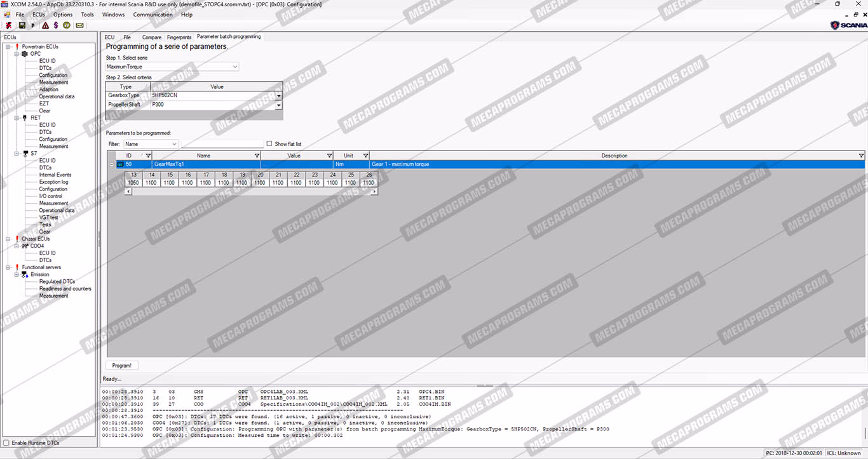This screenshot has height=459, width=868.
Task: Click the purple dollar-sign toolbar icon
Action: (x=56, y=25)
